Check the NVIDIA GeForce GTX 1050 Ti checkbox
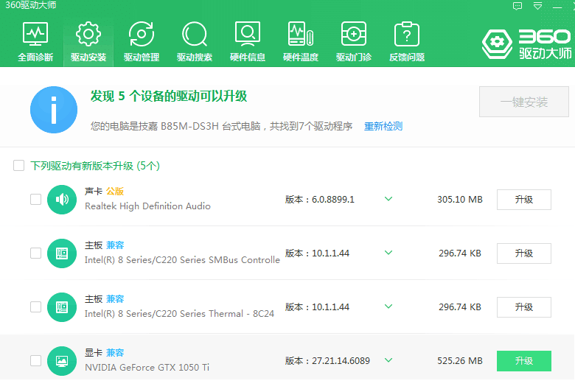 point(35,360)
